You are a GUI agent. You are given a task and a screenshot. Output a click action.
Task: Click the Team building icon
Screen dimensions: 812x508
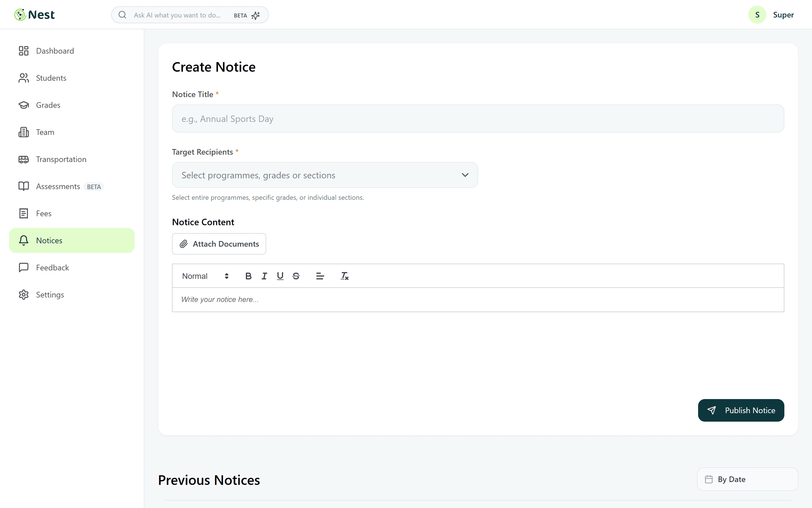[23, 132]
